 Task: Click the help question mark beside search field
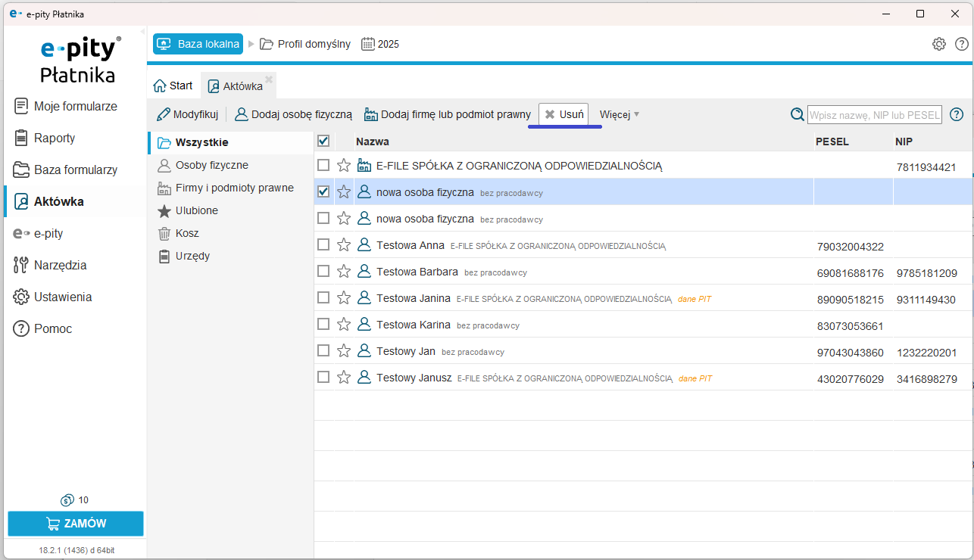pos(957,114)
